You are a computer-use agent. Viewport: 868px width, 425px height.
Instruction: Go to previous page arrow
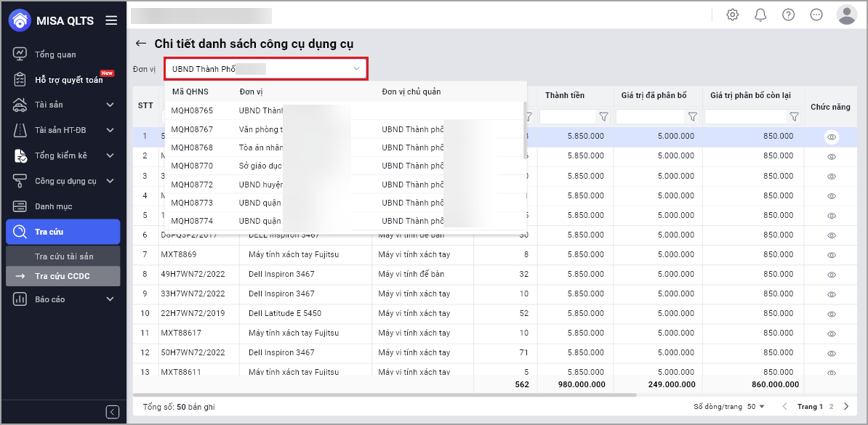(784, 406)
